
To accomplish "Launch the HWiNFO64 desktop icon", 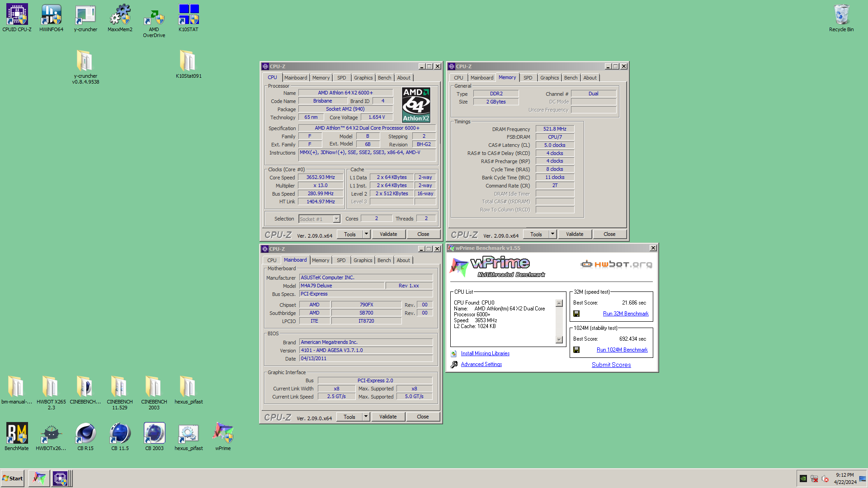I will [51, 18].
